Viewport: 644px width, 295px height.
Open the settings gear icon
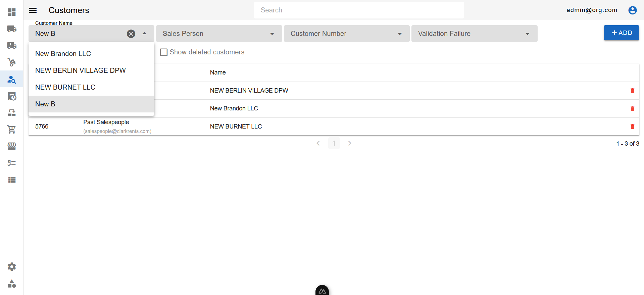click(12, 266)
